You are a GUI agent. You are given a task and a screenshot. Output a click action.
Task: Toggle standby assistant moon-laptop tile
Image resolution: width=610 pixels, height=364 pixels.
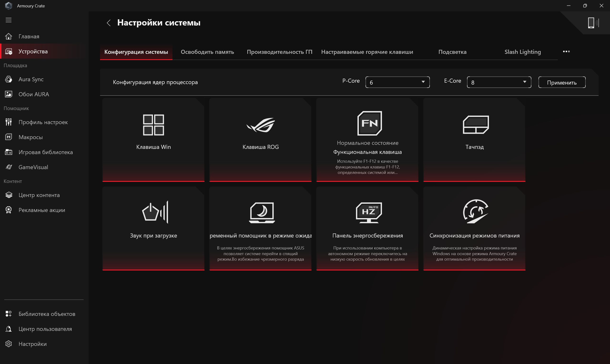pos(260,228)
